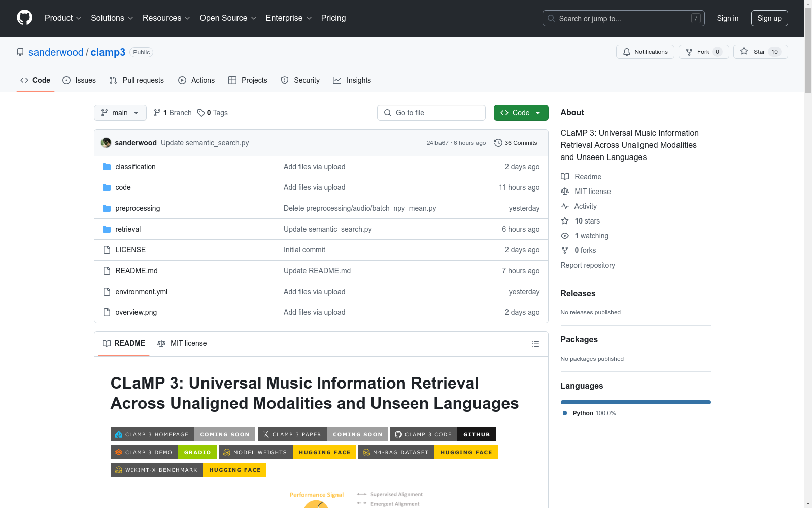Click the overview.png file icon
The height and width of the screenshot is (508, 812).
[x=107, y=312]
